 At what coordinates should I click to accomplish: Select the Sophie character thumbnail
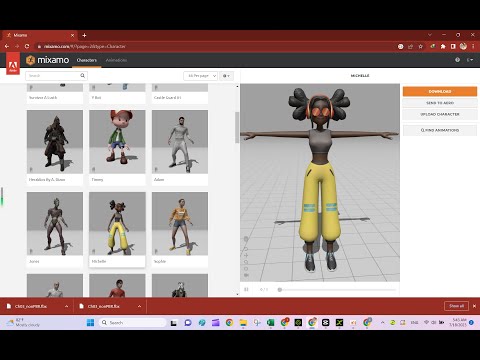click(x=180, y=224)
